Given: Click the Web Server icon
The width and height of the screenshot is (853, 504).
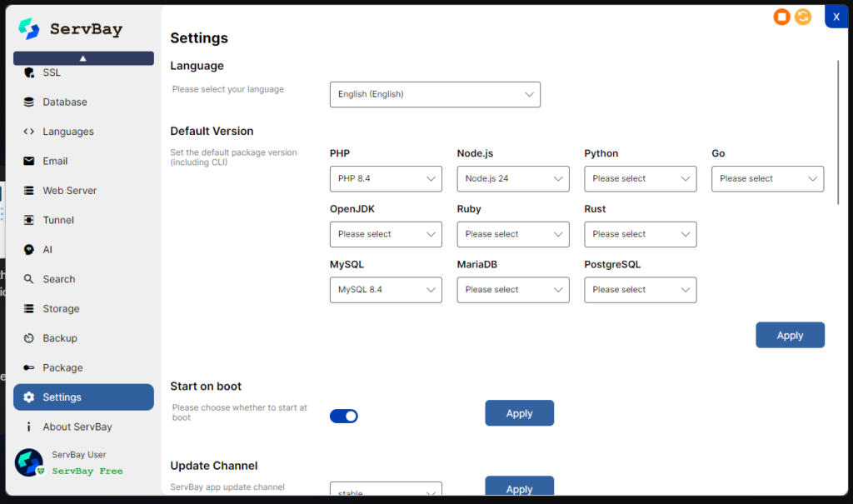Looking at the screenshot, I should point(29,191).
